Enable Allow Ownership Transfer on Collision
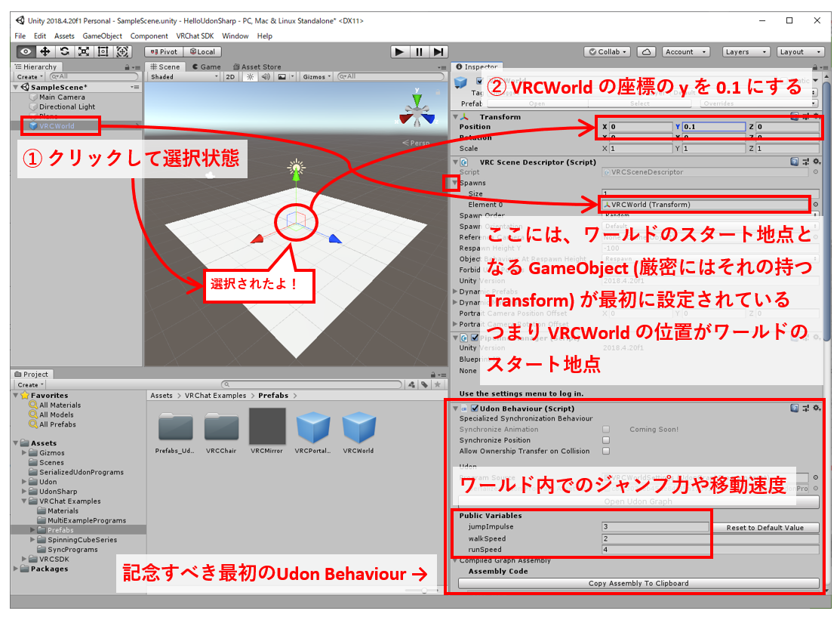The image size is (840, 620). [x=606, y=451]
